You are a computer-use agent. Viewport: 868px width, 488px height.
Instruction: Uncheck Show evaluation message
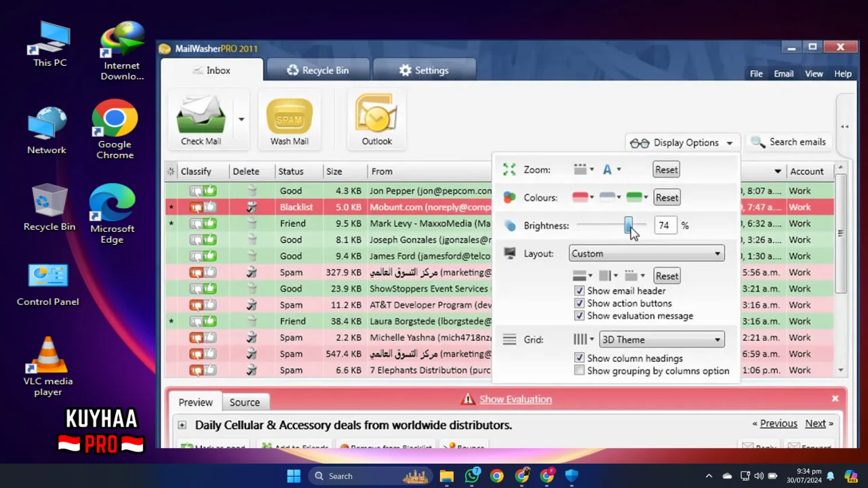point(579,316)
